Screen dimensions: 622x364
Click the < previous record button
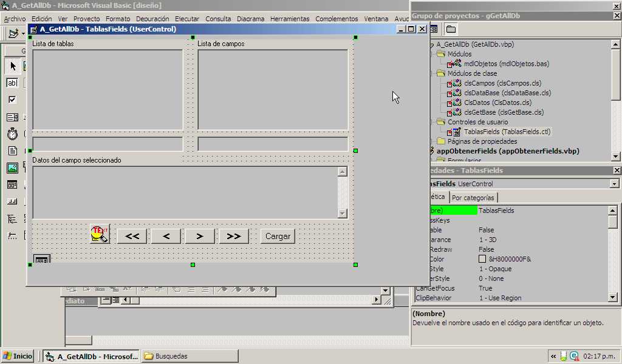pos(166,236)
